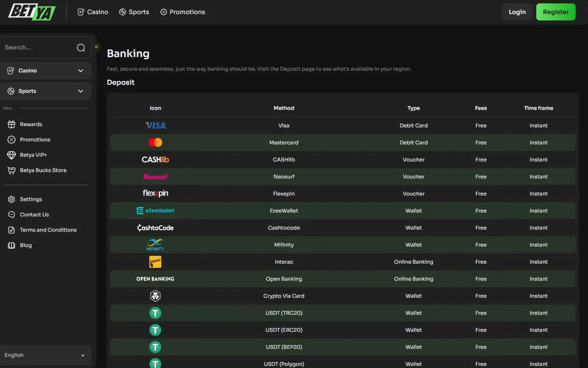Open Sports in the top navigation
The height and width of the screenshot is (368, 588).
134,12
